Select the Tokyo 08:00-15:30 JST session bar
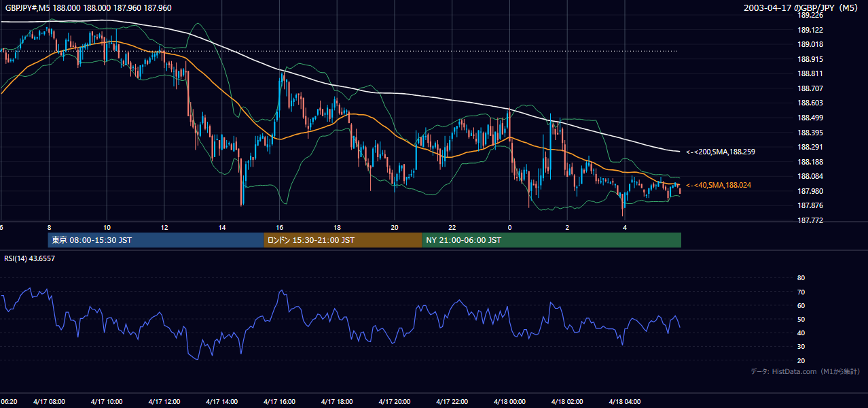Screen dimensions: 868x408 [x=156, y=240]
